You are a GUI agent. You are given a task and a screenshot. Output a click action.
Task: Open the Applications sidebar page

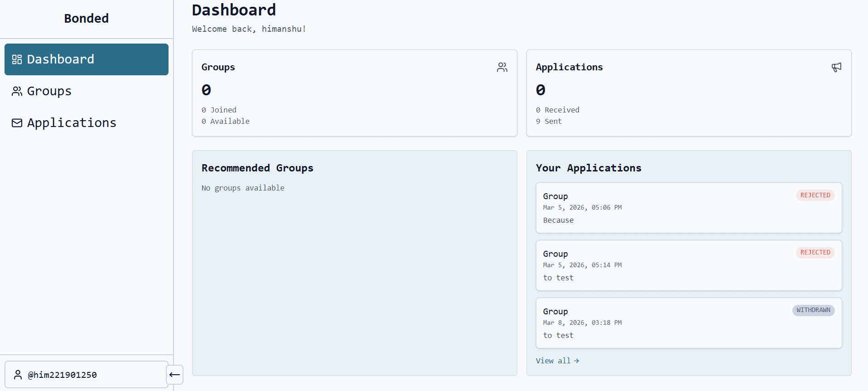coord(87,123)
